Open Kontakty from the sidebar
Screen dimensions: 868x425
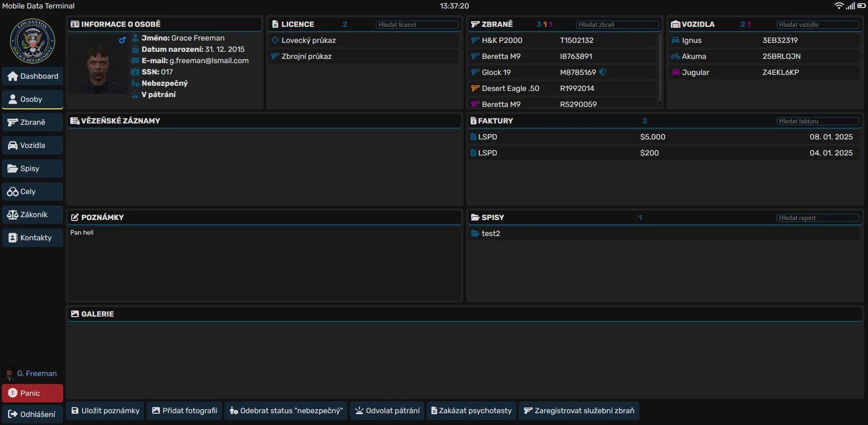click(x=33, y=238)
